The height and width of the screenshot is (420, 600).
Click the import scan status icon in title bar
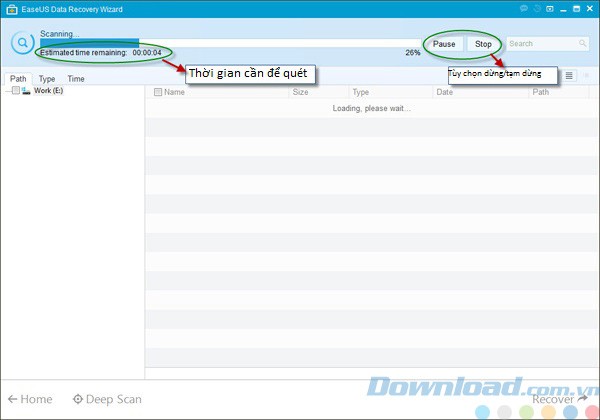551,9
